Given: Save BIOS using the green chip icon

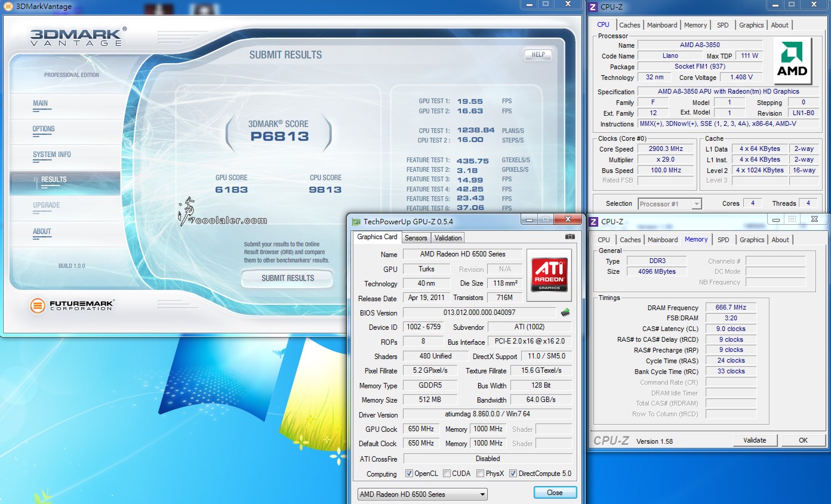Looking at the screenshot, I should coord(565,312).
